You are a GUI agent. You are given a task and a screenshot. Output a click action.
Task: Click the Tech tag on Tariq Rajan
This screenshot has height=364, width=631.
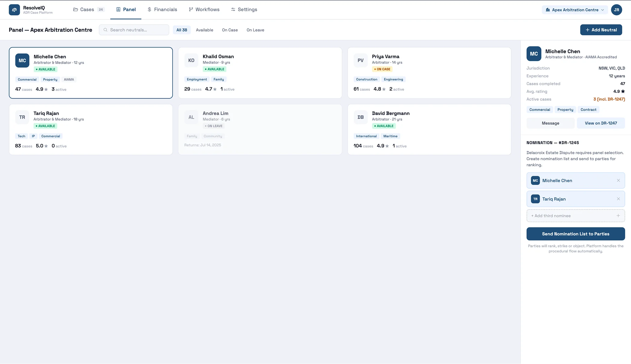[21, 136]
